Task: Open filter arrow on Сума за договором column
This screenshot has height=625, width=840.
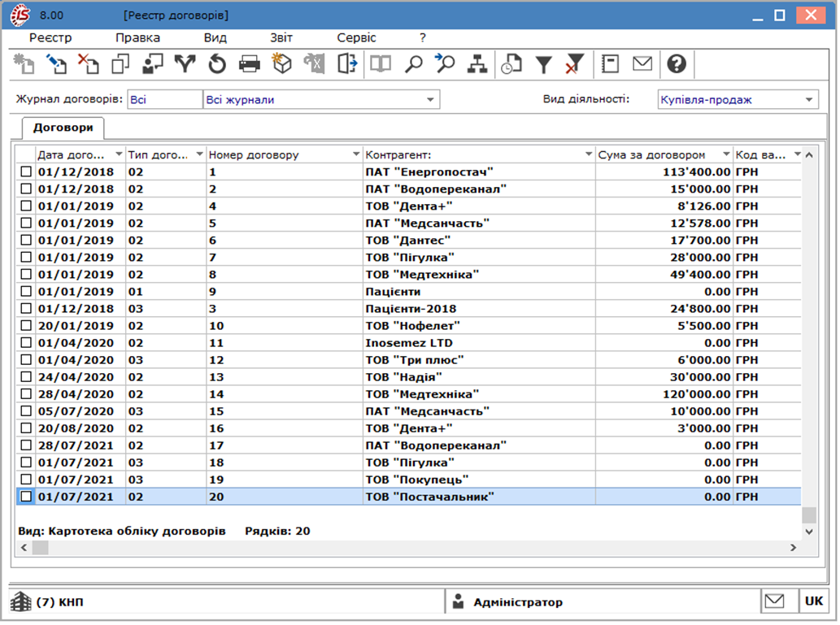Action: click(726, 154)
